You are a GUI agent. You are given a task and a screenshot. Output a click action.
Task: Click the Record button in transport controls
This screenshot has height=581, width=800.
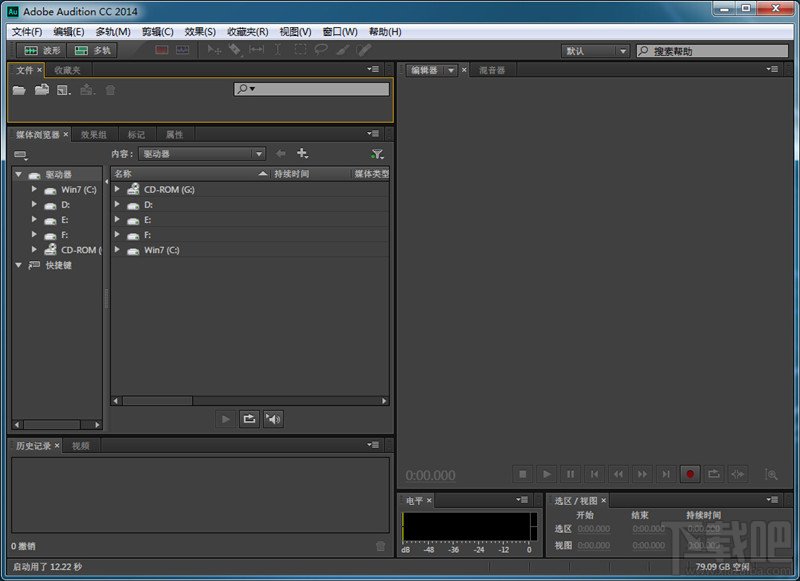coord(690,474)
